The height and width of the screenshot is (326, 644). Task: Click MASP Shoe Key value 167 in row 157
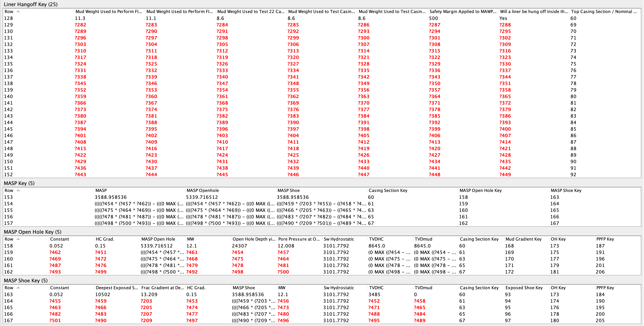coord(554,223)
